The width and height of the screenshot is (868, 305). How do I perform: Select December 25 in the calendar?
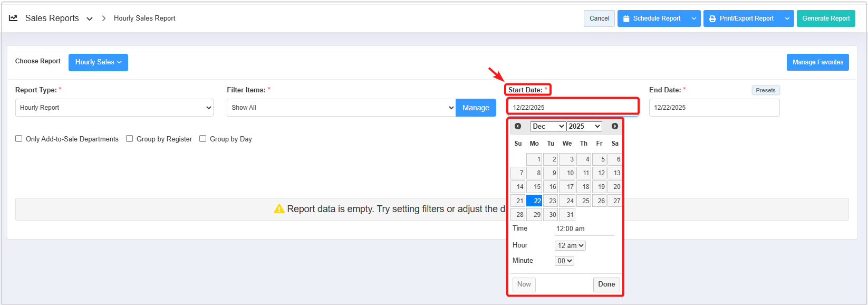click(x=584, y=201)
